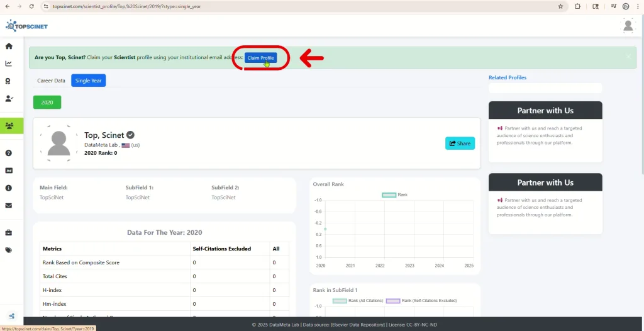Bookmark the page with the star icon
Screen dimensions: 644x331
click(560, 6)
